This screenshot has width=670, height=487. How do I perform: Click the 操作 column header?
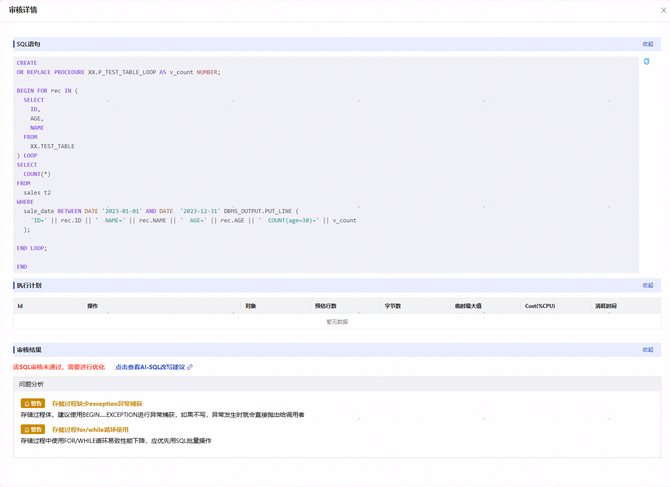[92, 306]
